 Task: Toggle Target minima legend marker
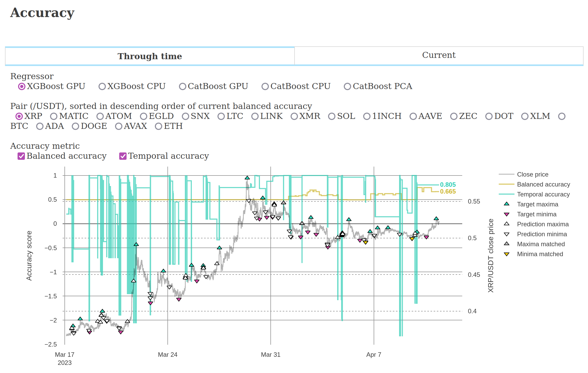pyautogui.click(x=507, y=214)
